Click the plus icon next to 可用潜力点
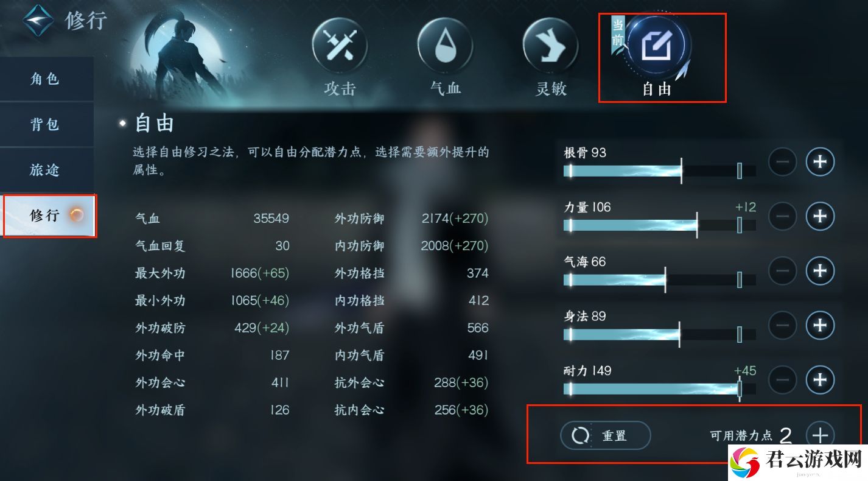Viewport: 868px width, 481px height. [820, 435]
